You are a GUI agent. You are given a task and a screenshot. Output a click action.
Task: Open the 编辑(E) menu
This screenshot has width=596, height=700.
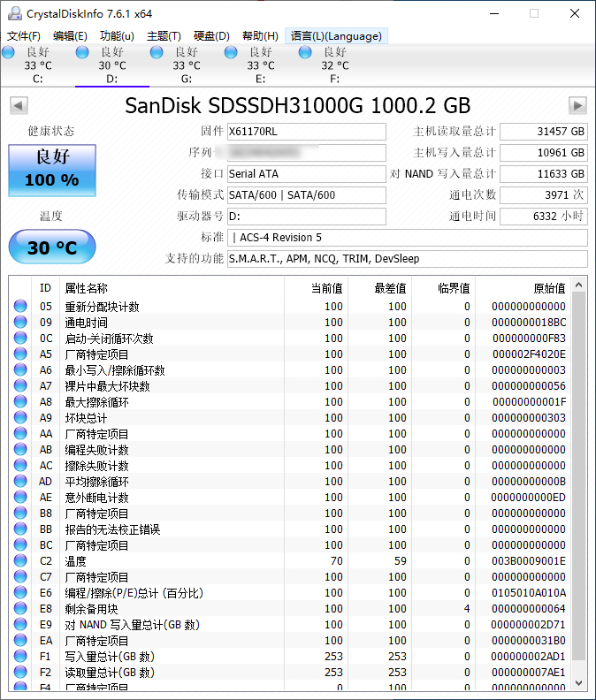70,36
